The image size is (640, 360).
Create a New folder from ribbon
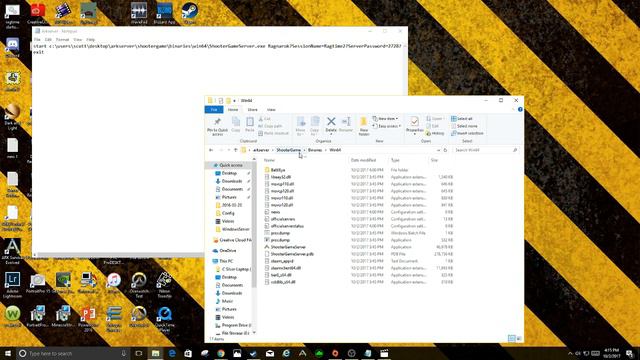point(363,126)
